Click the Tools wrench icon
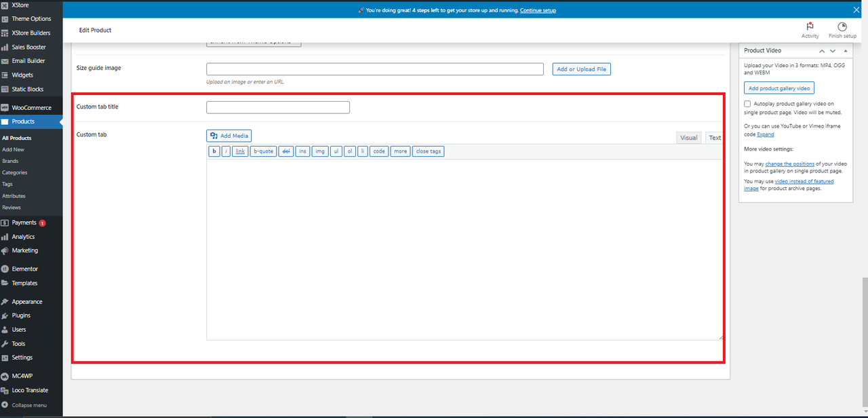The height and width of the screenshot is (418, 868). [x=5, y=343]
